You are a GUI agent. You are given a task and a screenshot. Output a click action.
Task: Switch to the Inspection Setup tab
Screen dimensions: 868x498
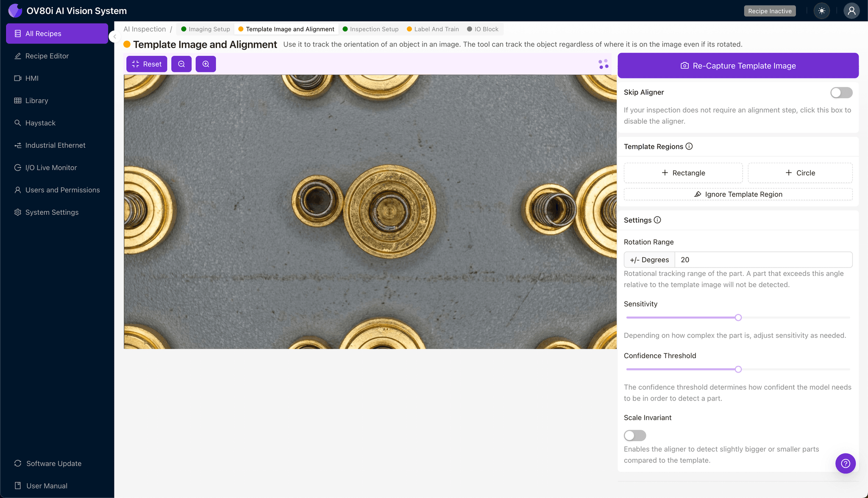[370, 29]
